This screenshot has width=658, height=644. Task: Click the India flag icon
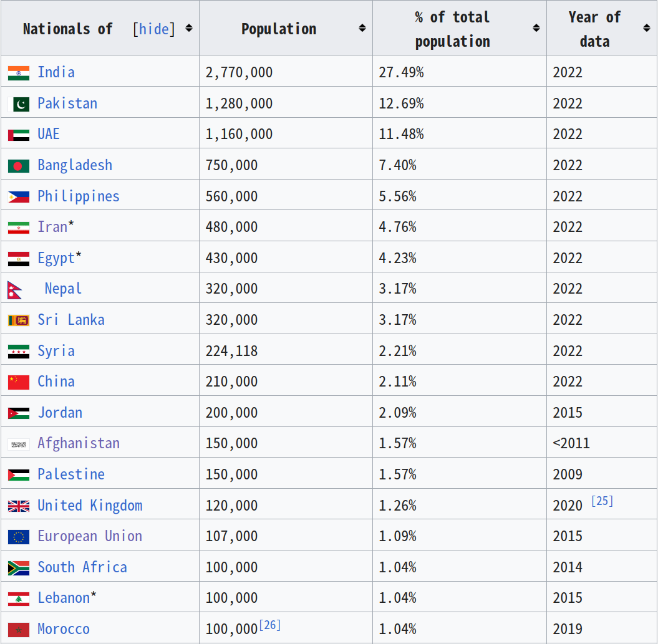(x=19, y=73)
